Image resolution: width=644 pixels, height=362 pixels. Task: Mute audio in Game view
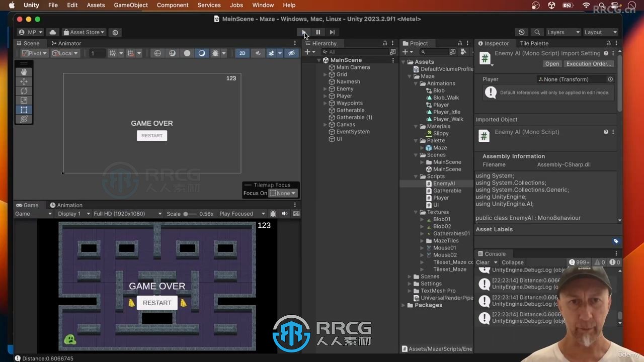click(285, 214)
